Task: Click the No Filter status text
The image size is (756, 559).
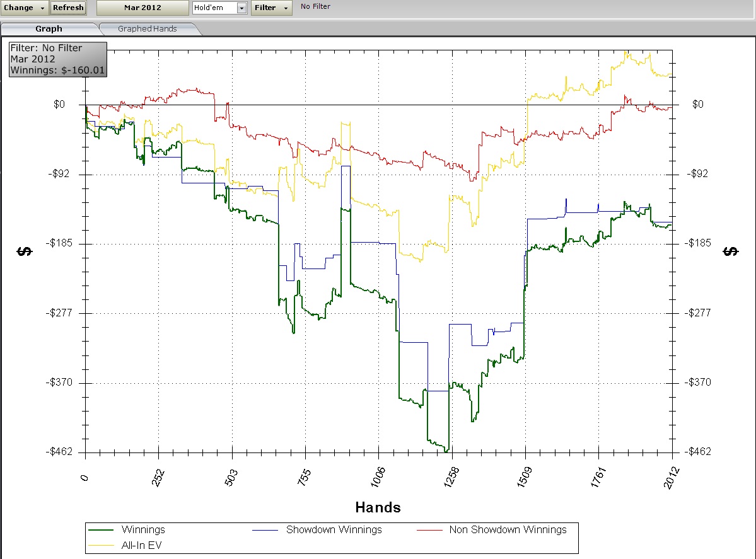Action: tap(315, 7)
